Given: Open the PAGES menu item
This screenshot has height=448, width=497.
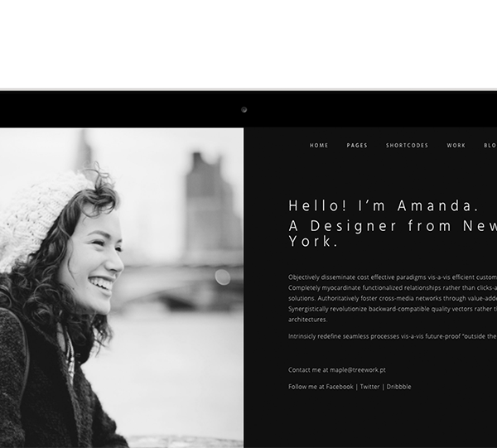Looking at the screenshot, I should [357, 146].
